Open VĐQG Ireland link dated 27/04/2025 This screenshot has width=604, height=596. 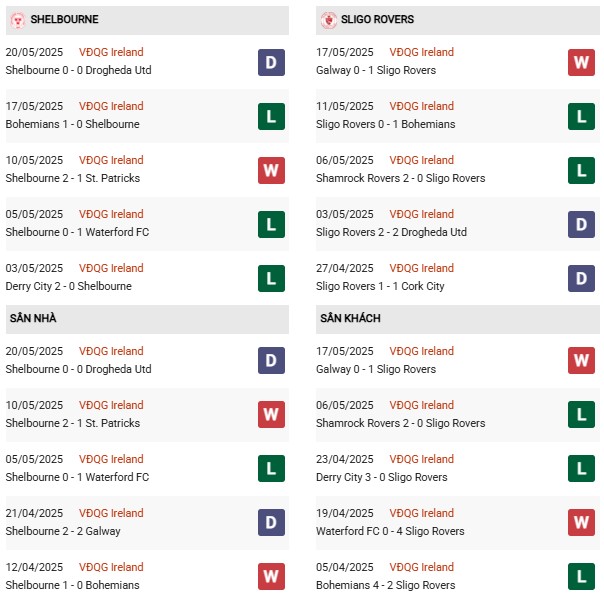click(x=421, y=268)
